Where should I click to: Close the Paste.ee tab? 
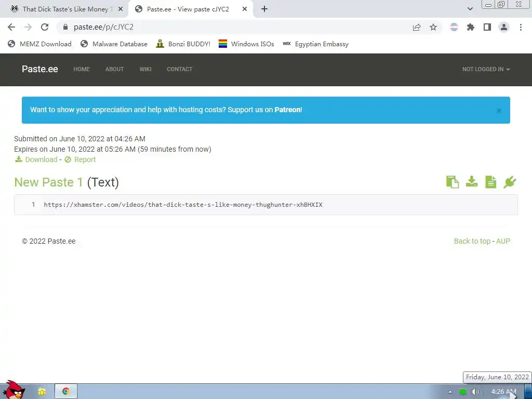(245, 9)
